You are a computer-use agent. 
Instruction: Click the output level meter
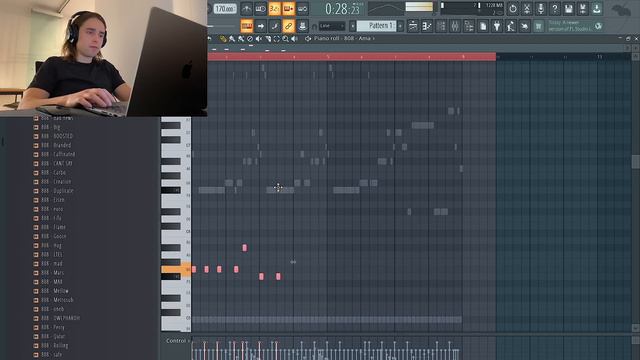point(419,7)
